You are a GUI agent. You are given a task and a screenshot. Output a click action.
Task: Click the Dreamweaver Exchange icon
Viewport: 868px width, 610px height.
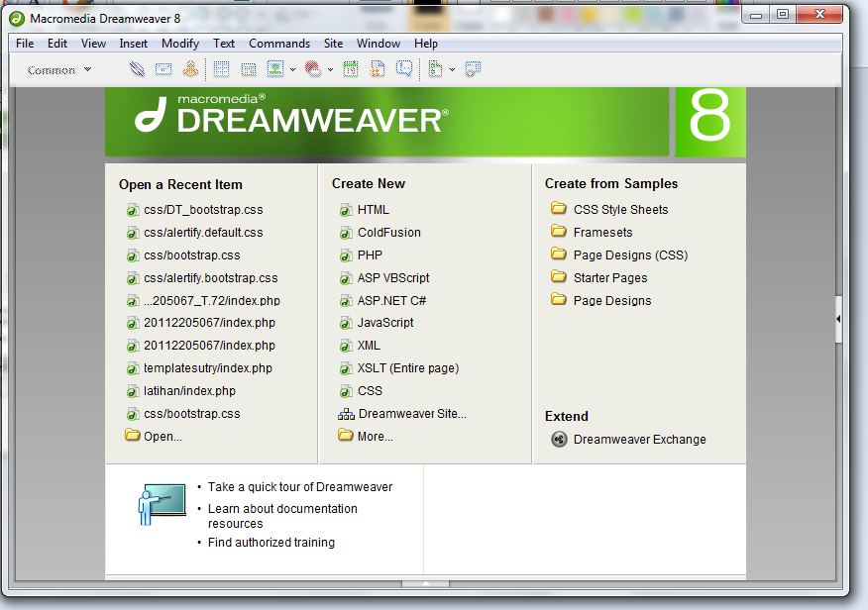point(559,440)
